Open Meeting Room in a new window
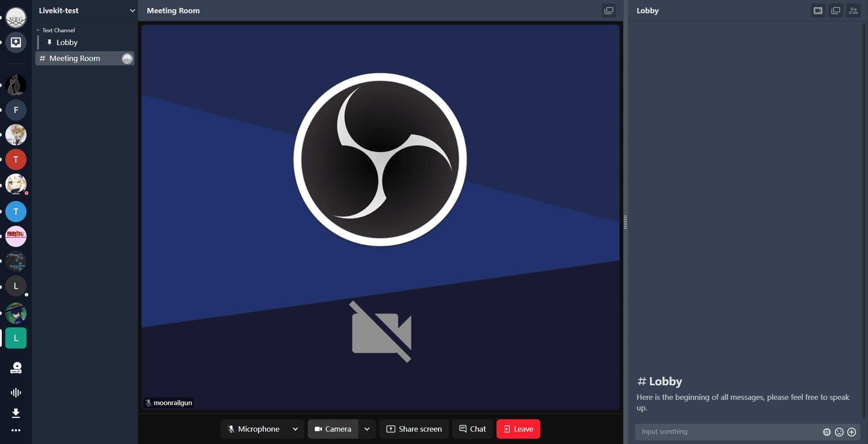Image resolution: width=868 pixels, height=444 pixels. 609,11
